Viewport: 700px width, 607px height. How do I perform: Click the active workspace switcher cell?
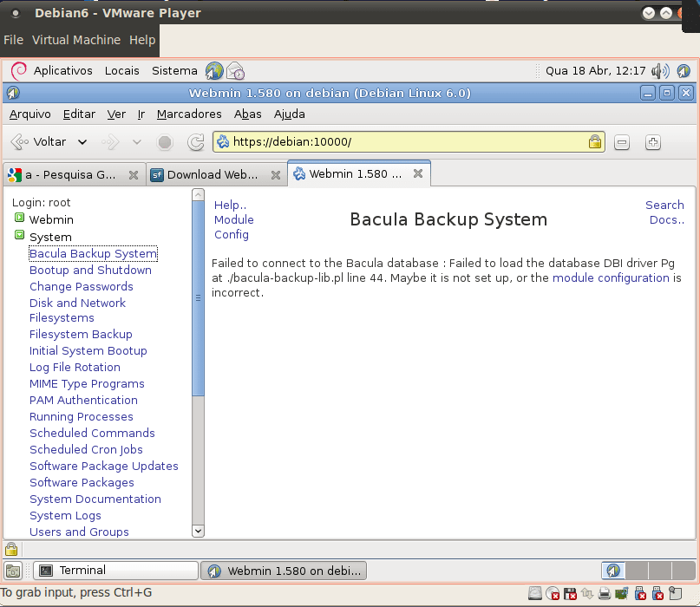tap(613, 571)
